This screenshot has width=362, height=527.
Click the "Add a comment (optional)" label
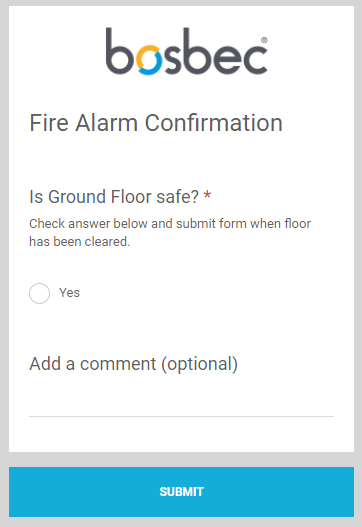coord(133,364)
